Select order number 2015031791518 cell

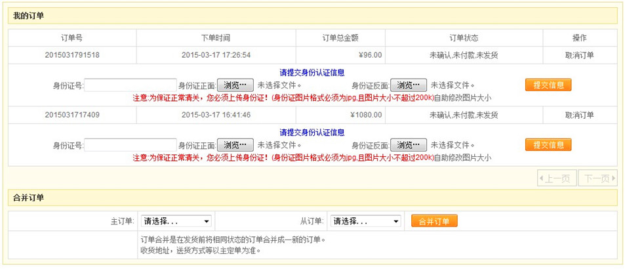72,55
